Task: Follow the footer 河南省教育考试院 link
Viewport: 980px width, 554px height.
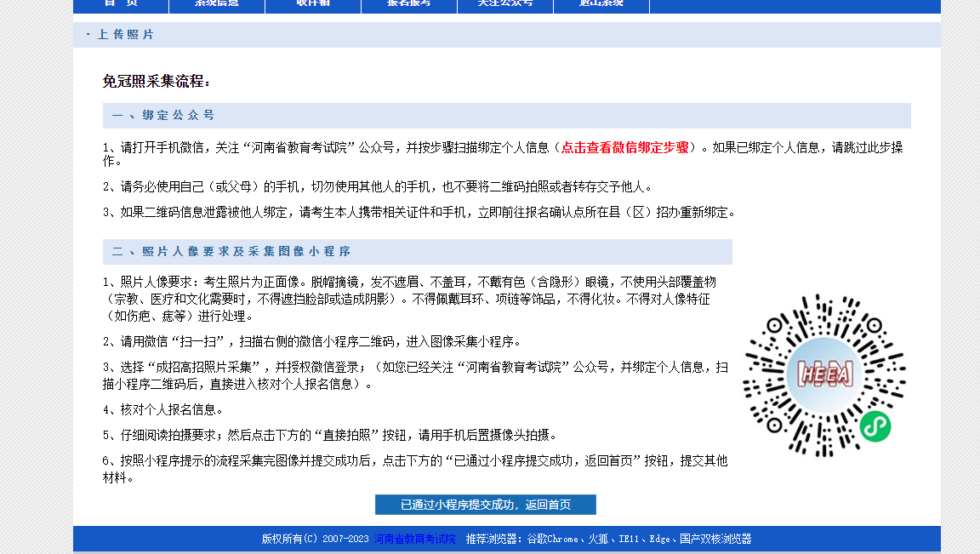Action: point(414,539)
